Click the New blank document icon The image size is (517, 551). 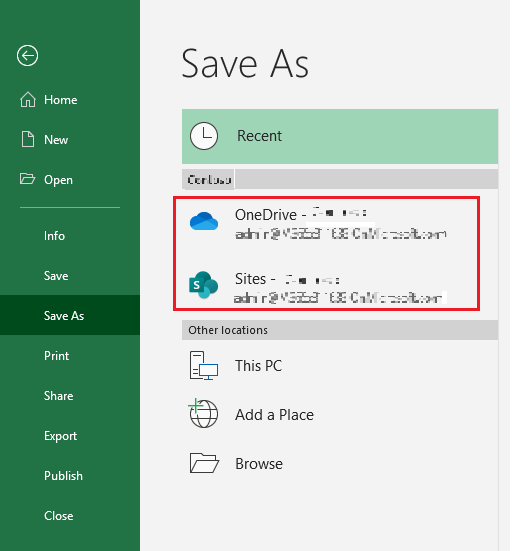pyautogui.click(x=28, y=139)
